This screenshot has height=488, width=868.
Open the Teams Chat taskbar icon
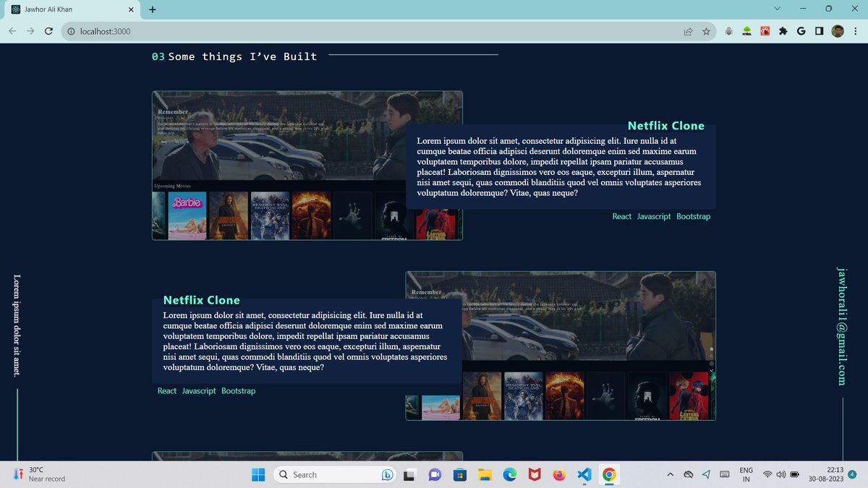coord(435,475)
